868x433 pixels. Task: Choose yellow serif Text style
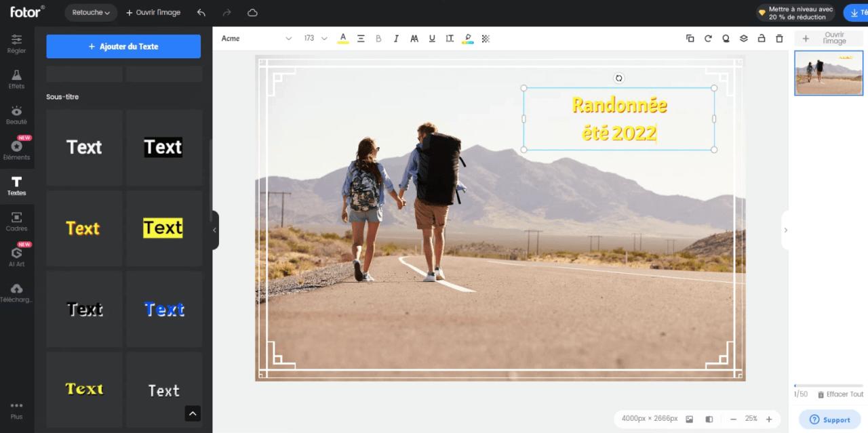coord(84,390)
